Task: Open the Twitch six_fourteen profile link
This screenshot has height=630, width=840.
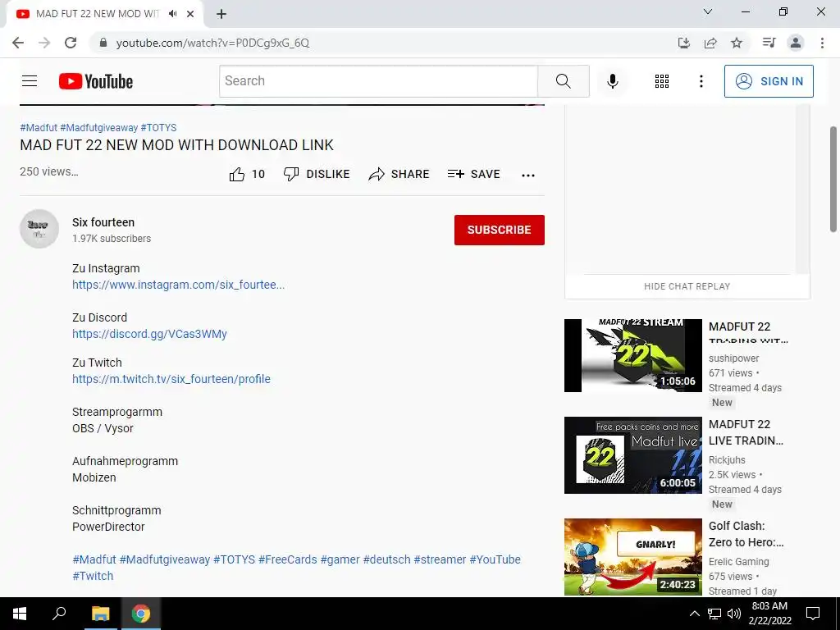Action: tap(171, 379)
